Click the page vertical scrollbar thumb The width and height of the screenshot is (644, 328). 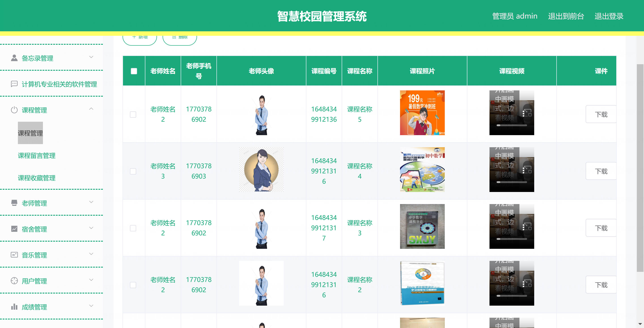(640, 168)
